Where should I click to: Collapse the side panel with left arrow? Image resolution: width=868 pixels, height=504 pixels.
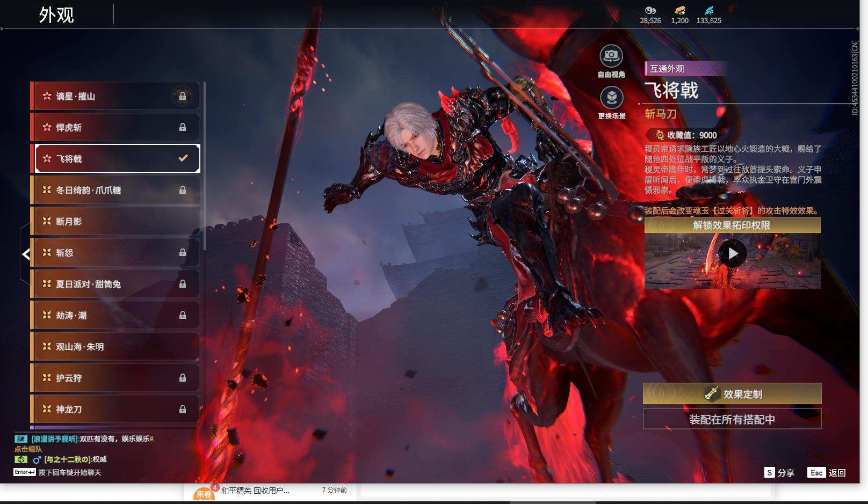pos(26,253)
